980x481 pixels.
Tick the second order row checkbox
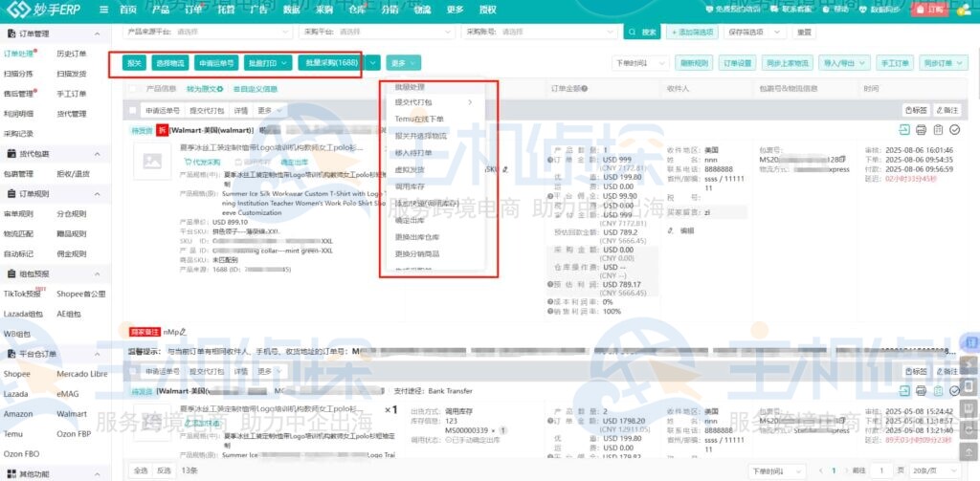tap(132, 371)
